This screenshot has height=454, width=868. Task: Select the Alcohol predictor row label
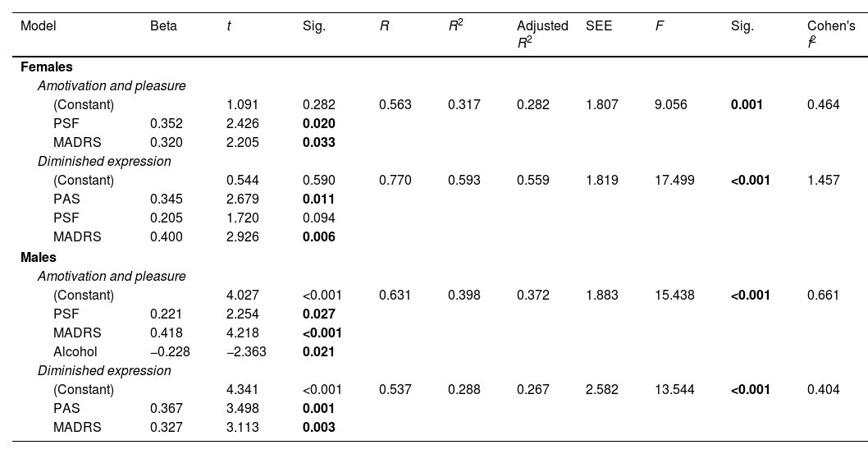click(75, 351)
